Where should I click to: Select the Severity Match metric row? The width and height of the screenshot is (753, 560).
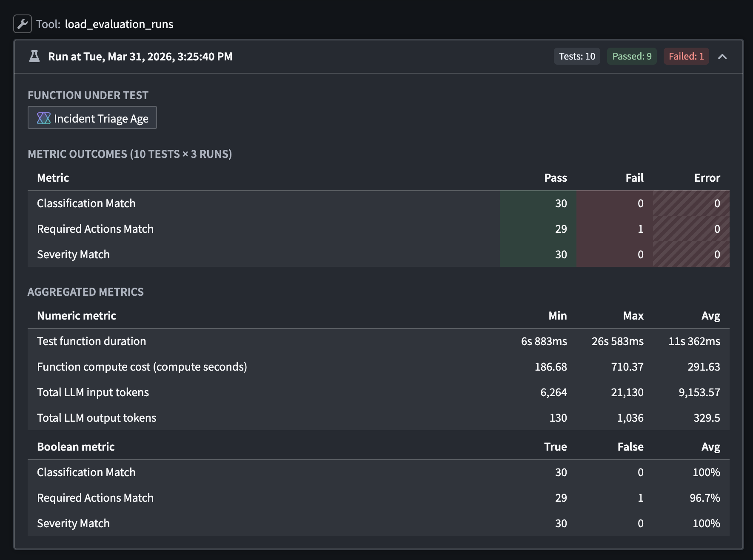[73, 254]
